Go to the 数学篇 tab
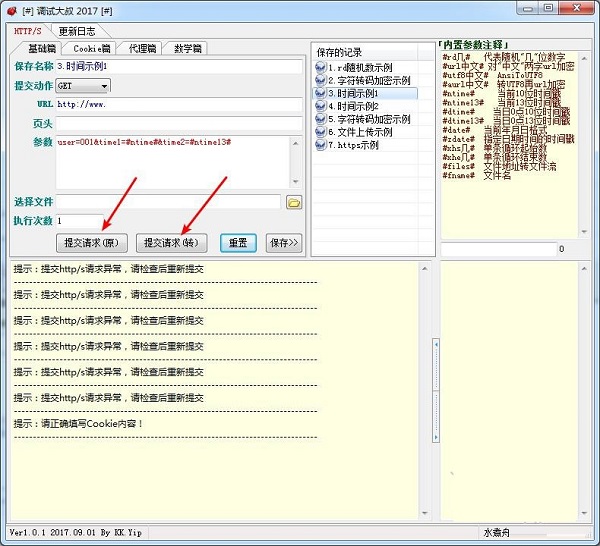 (187, 48)
